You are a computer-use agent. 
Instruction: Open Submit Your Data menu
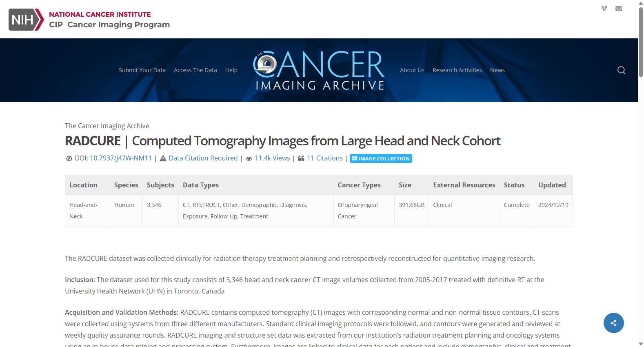(142, 70)
